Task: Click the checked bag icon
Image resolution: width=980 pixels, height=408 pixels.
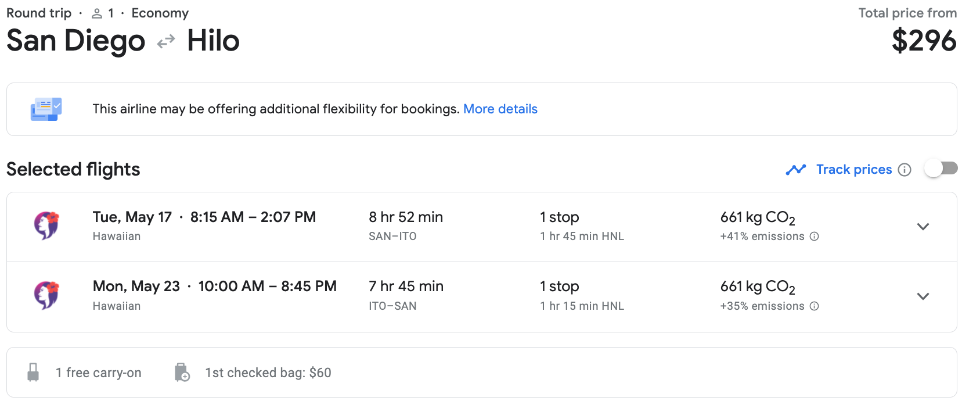Action: click(x=182, y=373)
